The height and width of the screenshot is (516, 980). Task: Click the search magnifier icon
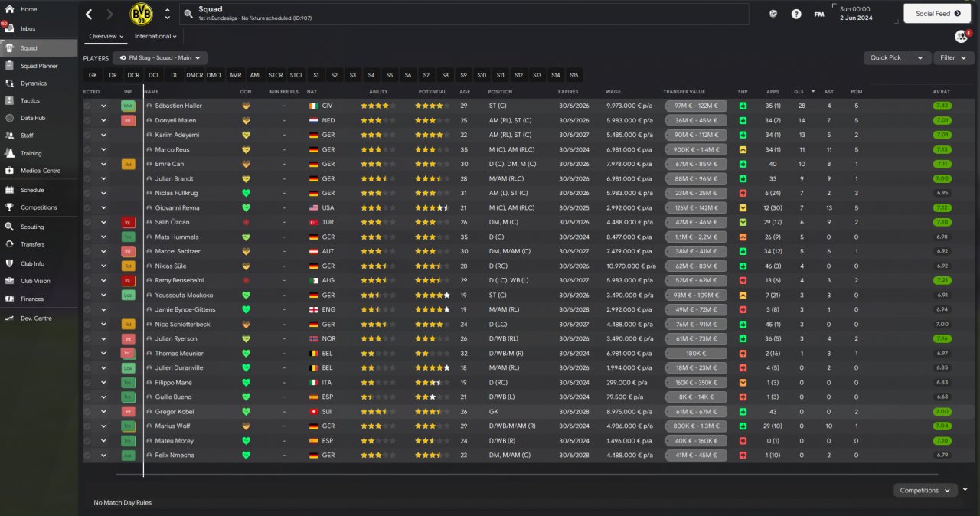[x=188, y=14]
